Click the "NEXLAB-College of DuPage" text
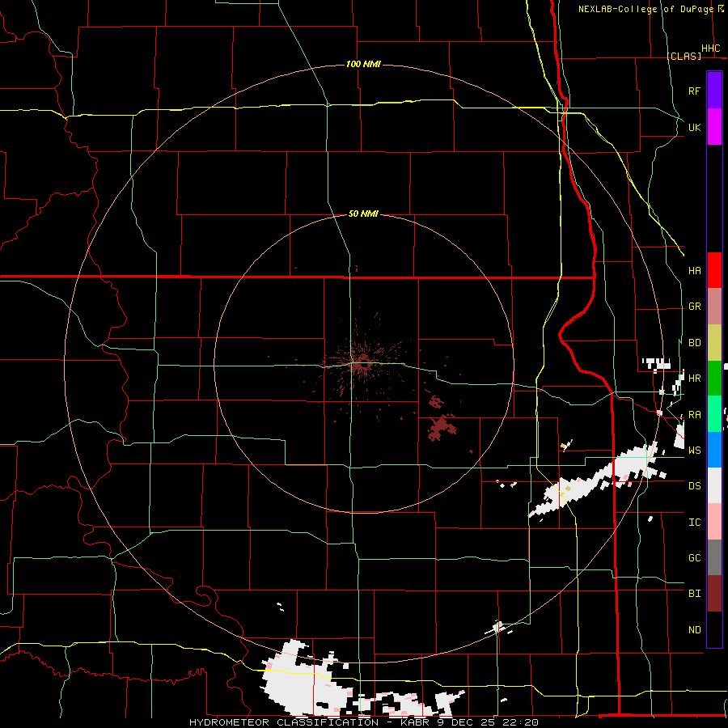 click(645, 9)
